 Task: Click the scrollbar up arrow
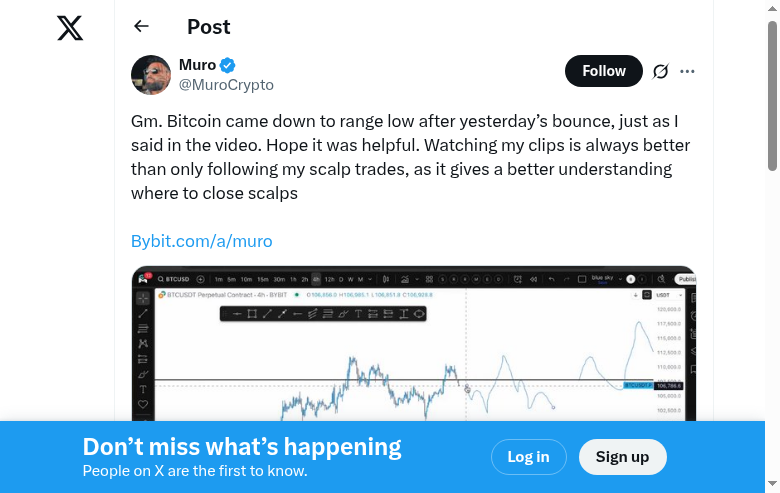(x=772, y=7)
